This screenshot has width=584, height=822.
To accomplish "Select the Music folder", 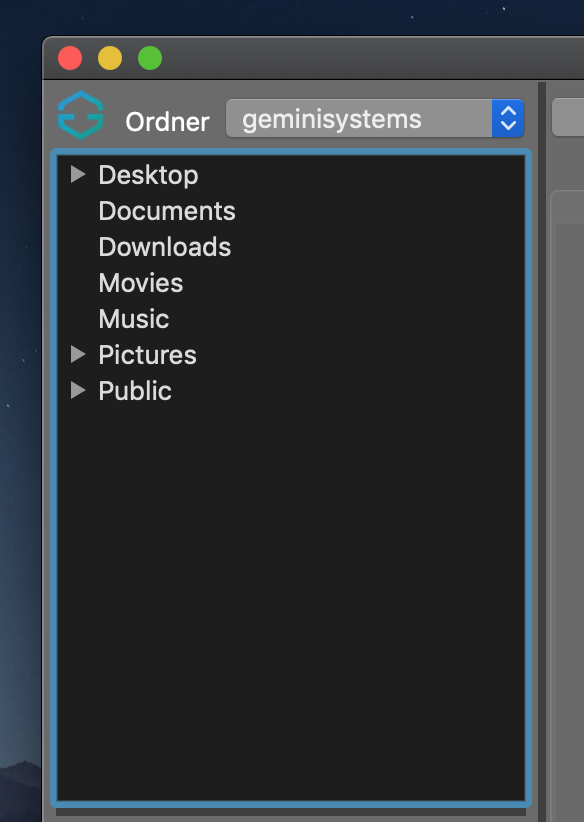I will tap(134, 319).
